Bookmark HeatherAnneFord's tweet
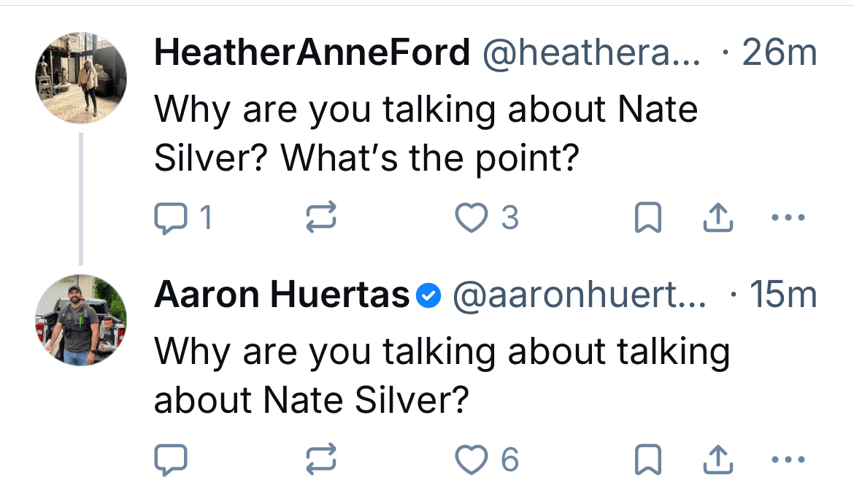This screenshot has width=854, height=504. 647,217
